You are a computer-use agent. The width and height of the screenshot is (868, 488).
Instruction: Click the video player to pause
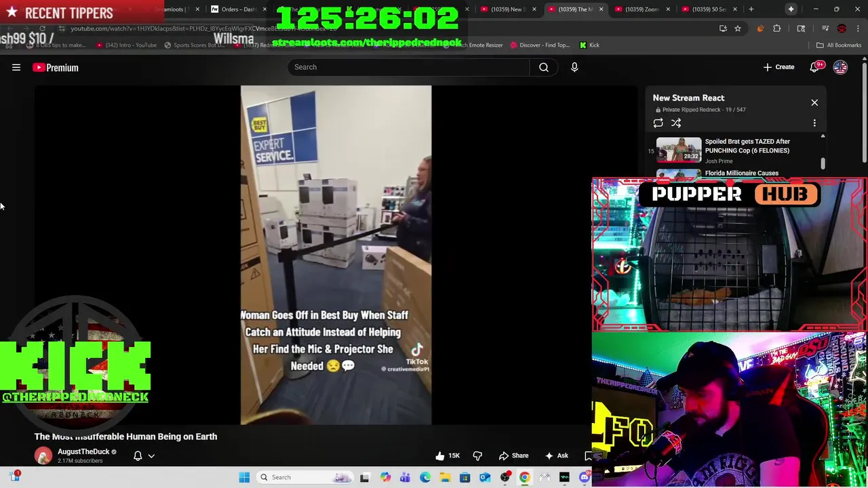336,255
